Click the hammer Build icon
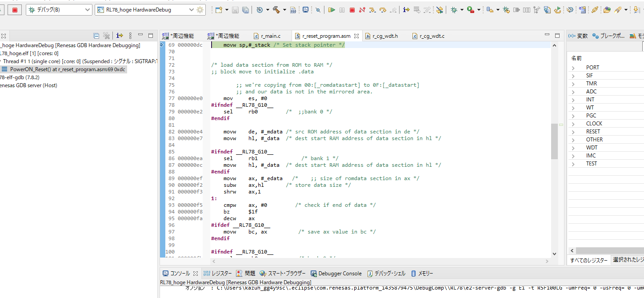This screenshot has width=644, height=298. coord(276,10)
